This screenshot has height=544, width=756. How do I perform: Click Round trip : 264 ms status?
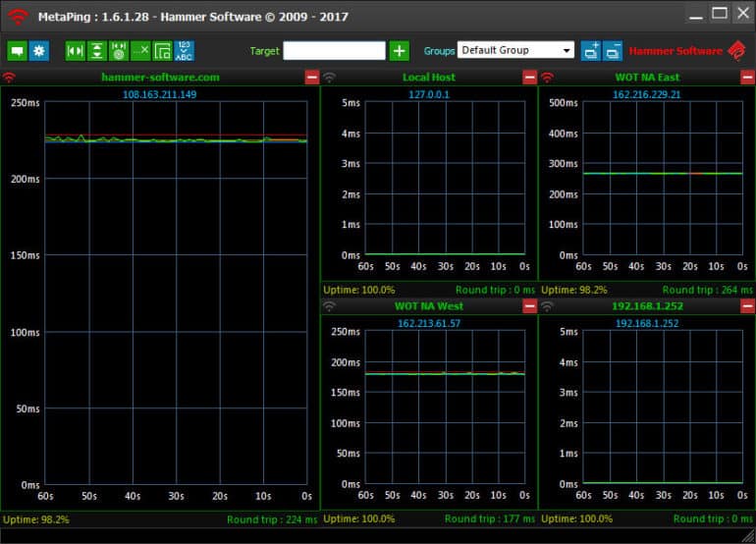(x=707, y=290)
